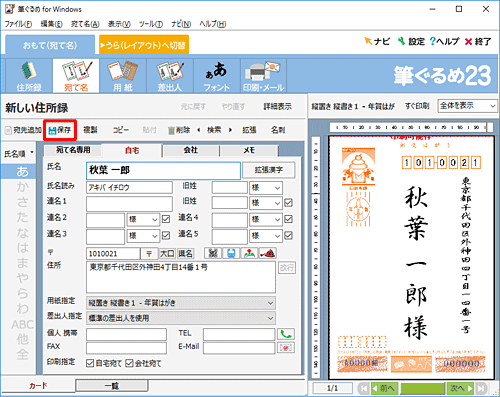The width and height of the screenshot is (500, 397).
Task: Switch to the メモ tab
Action: [249, 150]
